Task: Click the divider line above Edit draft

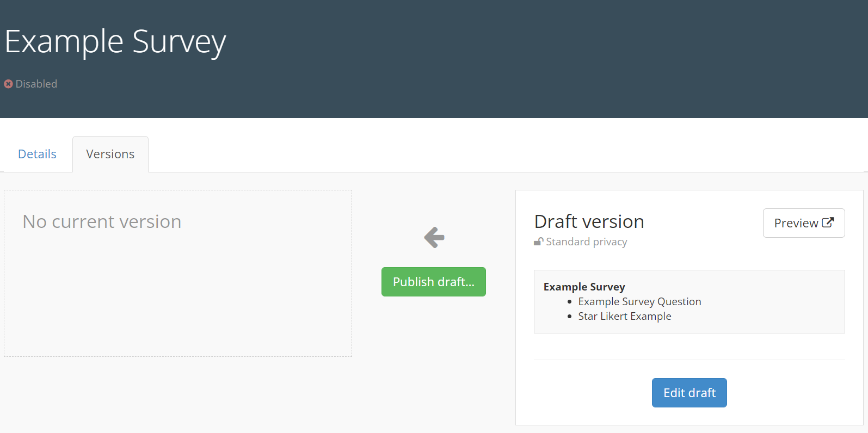Action: click(689, 360)
